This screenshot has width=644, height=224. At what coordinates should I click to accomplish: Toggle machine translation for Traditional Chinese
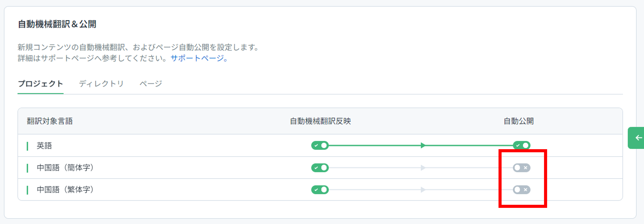pos(320,190)
